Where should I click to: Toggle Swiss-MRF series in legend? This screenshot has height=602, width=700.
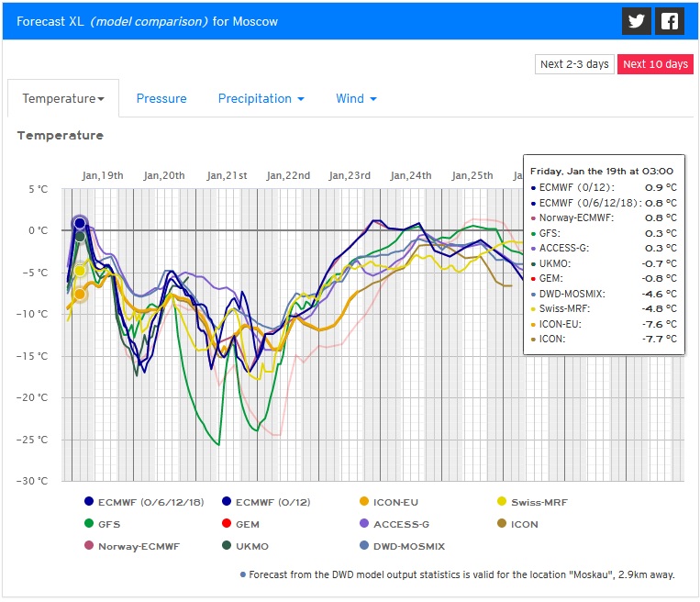pyautogui.click(x=532, y=502)
